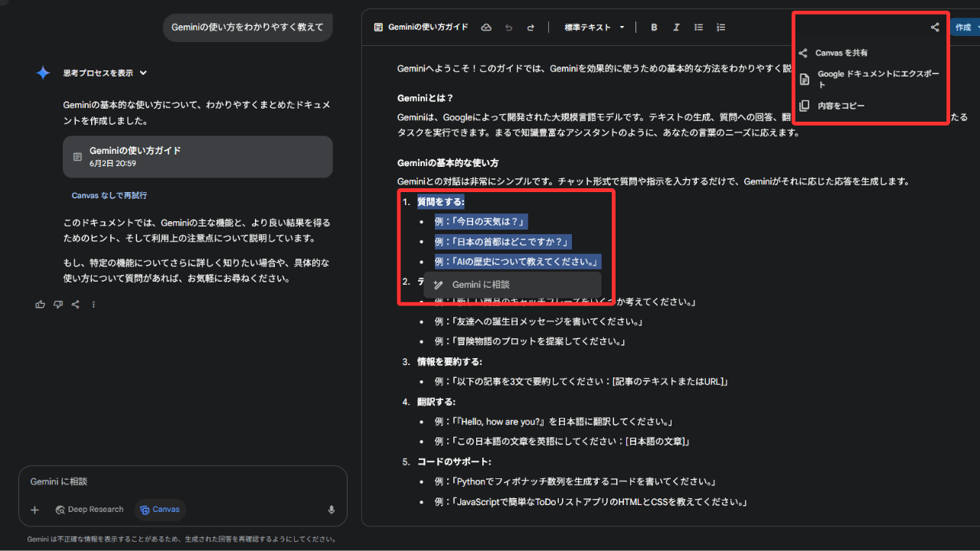Viewport: 980px width, 551px height.
Task: Choose Google ドキュメントにエクスポート option
Action: pos(869,79)
